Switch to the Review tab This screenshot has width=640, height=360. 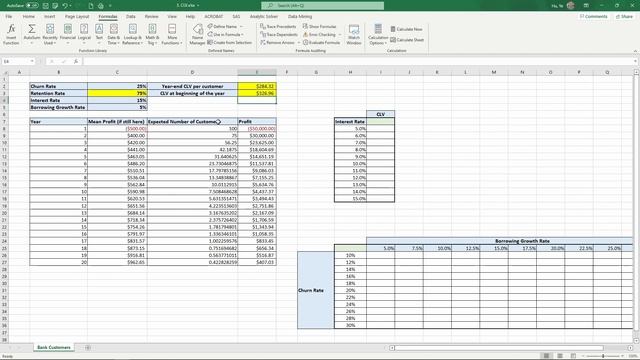151,16
